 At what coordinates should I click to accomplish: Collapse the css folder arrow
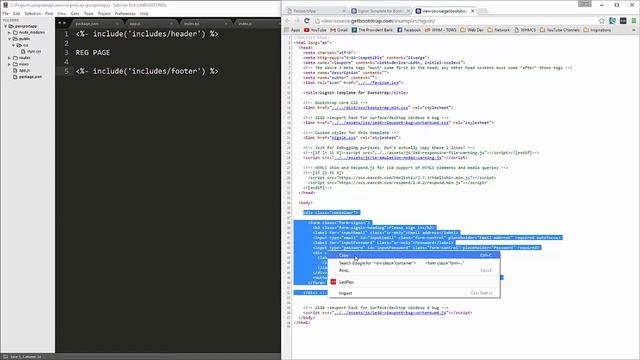point(13,45)
